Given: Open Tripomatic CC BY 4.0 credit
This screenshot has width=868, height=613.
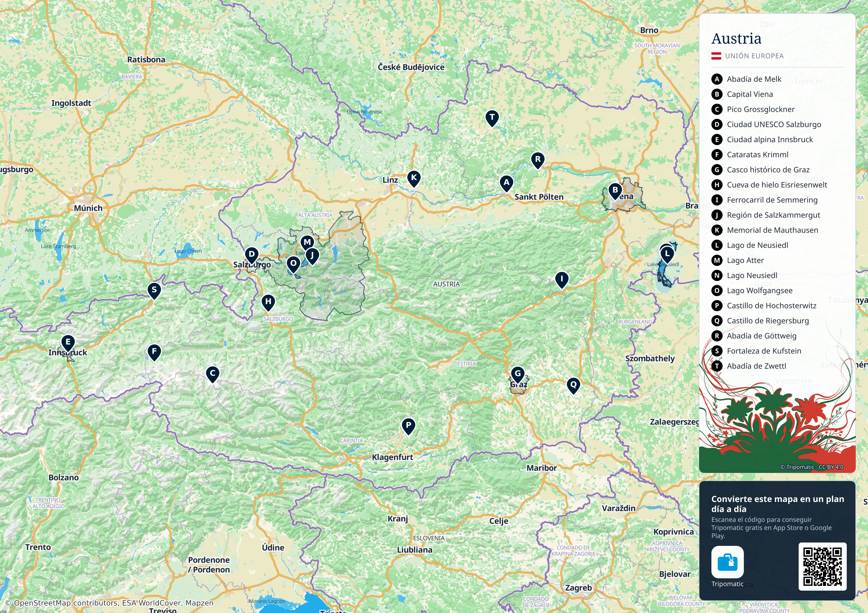Looking at the screenshot, I should (812, 467).
